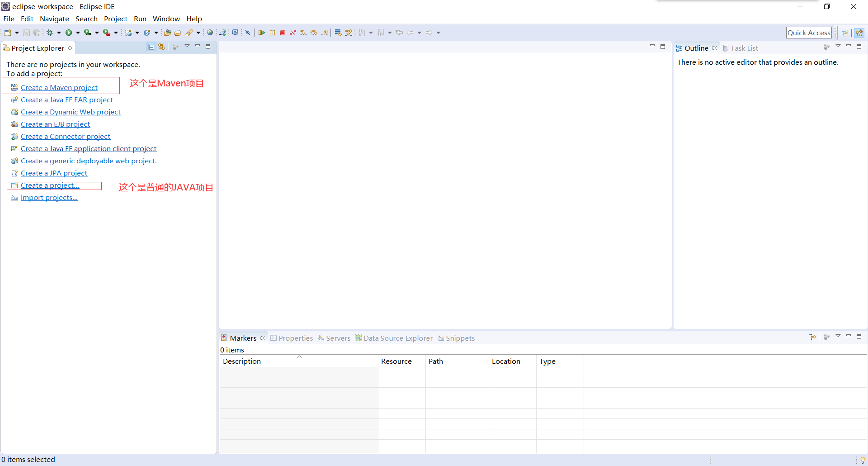Viewport: 868px width, 466px height.
Task: Click Create a Dynamic Web project link
Action: point(71,112)
